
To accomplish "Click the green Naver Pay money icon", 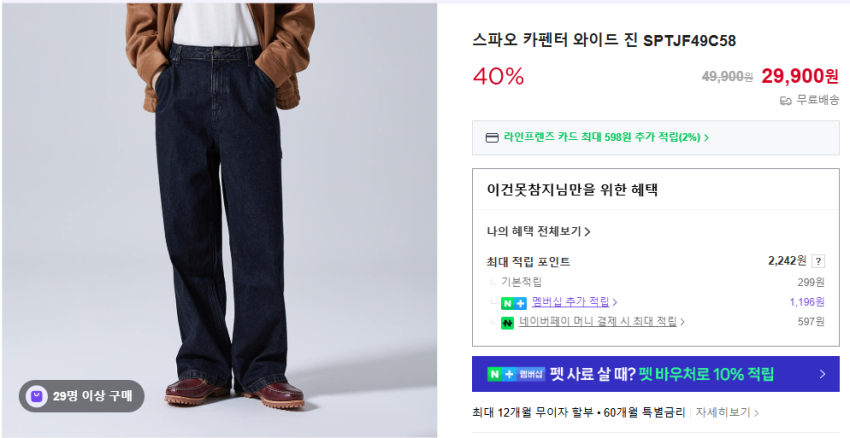I will point(507,323).
